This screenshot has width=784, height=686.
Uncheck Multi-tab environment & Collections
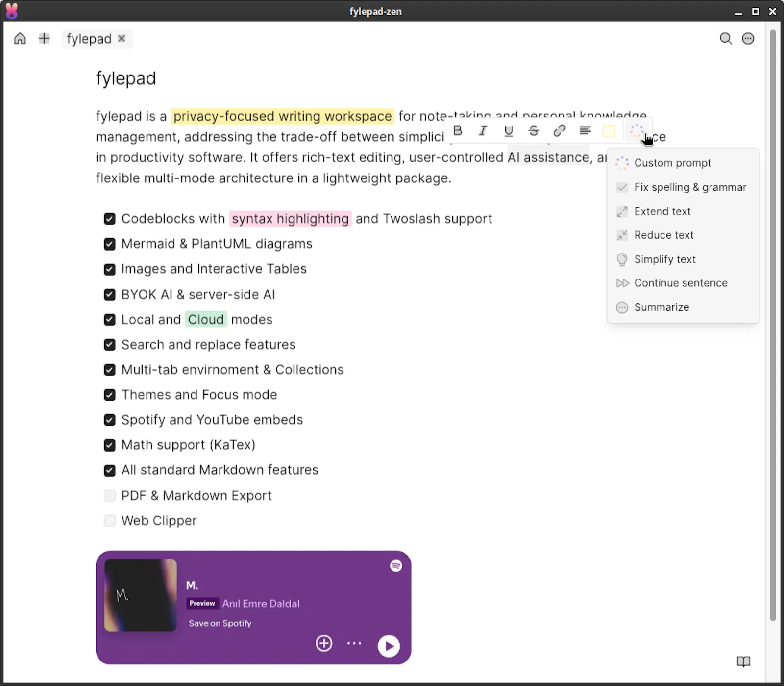coord(110,370)
